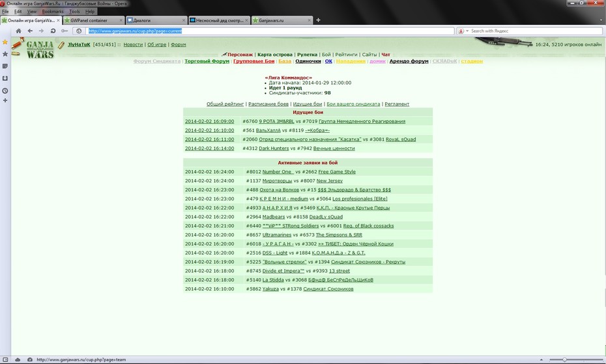The width and height of the screenshot is (606, 364).
Task: Close the Ganjawars.ru tab
Action: [x=309, y=20]
